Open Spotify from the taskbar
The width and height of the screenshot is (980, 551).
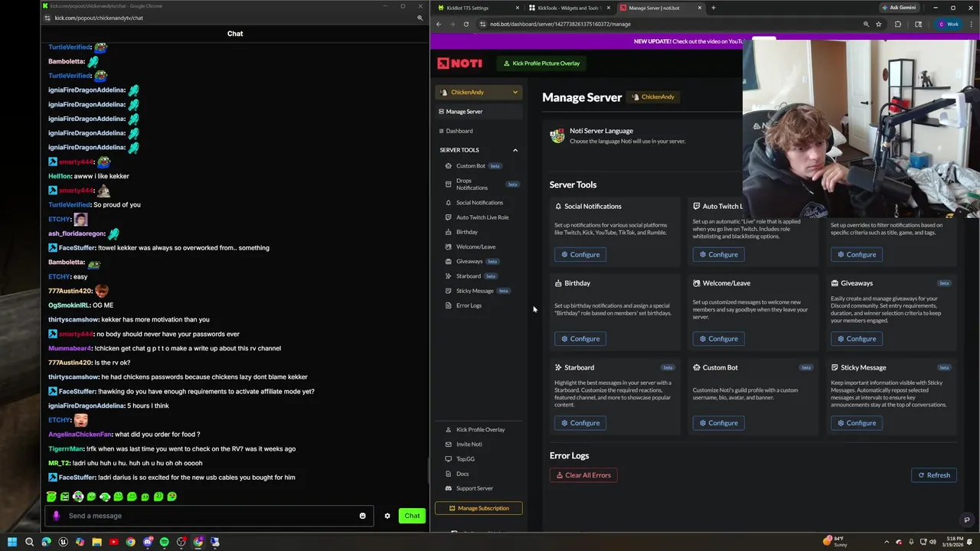[x=165, y=542]
